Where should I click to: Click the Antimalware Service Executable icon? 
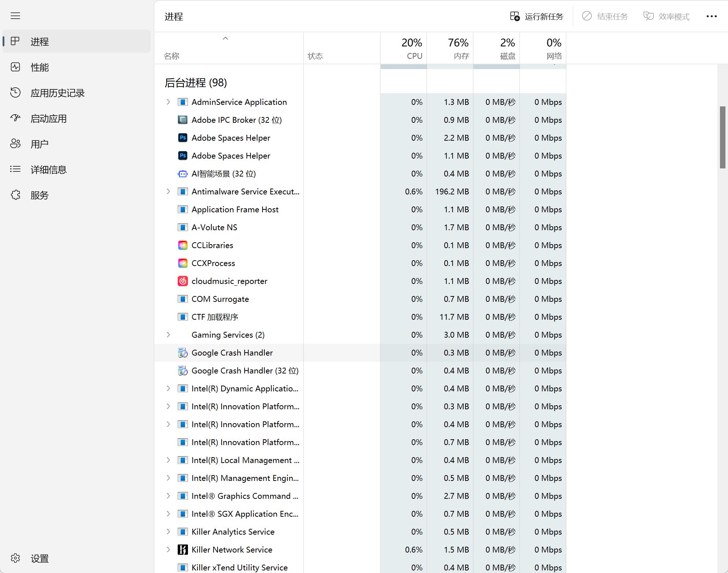tap(183, 191)
